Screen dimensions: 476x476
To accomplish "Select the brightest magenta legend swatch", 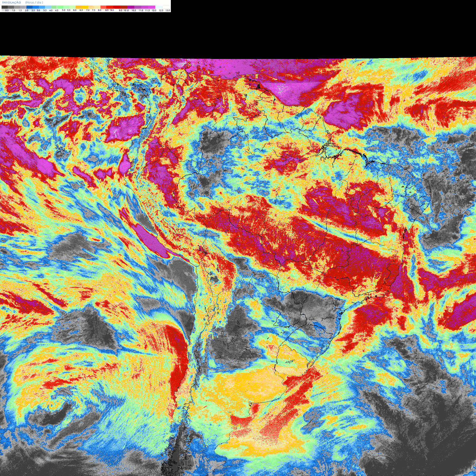I will pos(152,7).
